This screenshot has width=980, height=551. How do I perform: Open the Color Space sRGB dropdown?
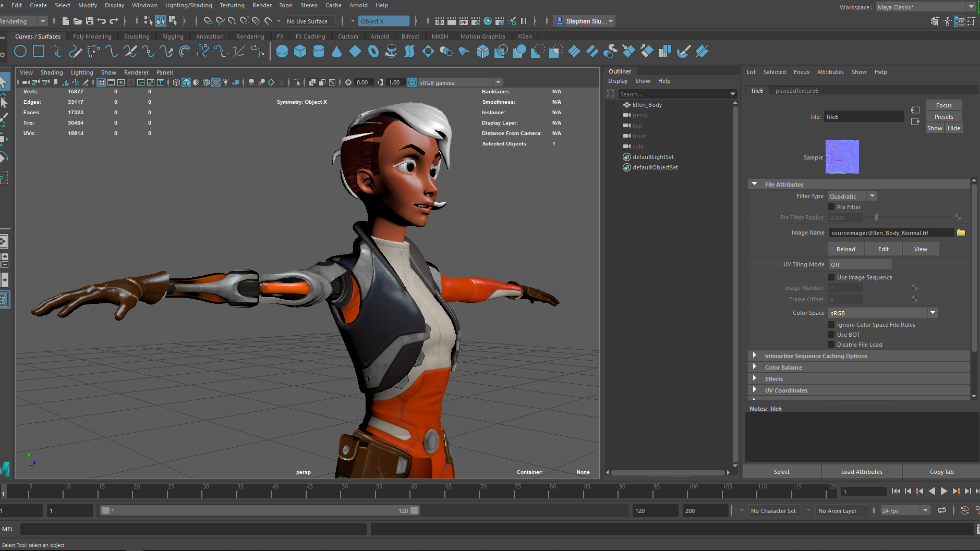click(882, 313)
